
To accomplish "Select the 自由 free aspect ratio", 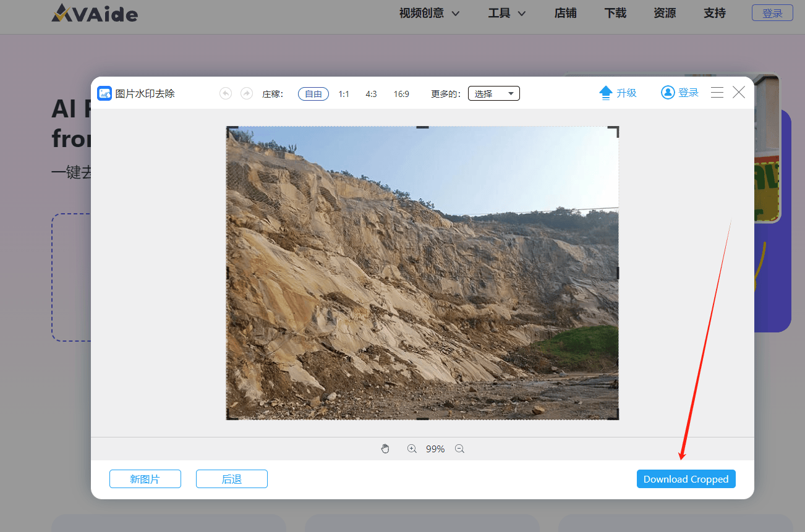I will click(313, 94).
